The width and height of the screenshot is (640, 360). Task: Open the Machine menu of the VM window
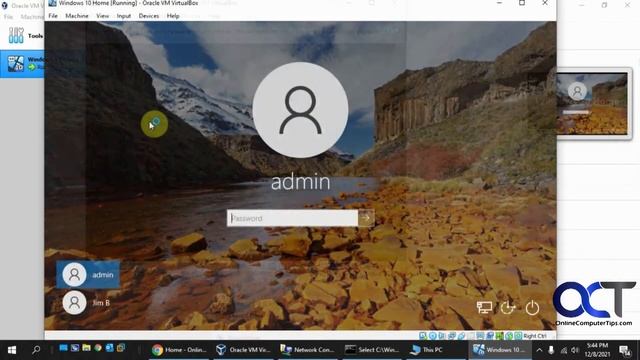[77, 16]
